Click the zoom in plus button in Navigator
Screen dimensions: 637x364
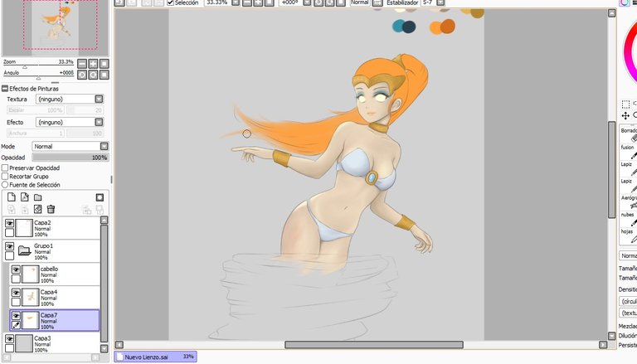[93, 64]
